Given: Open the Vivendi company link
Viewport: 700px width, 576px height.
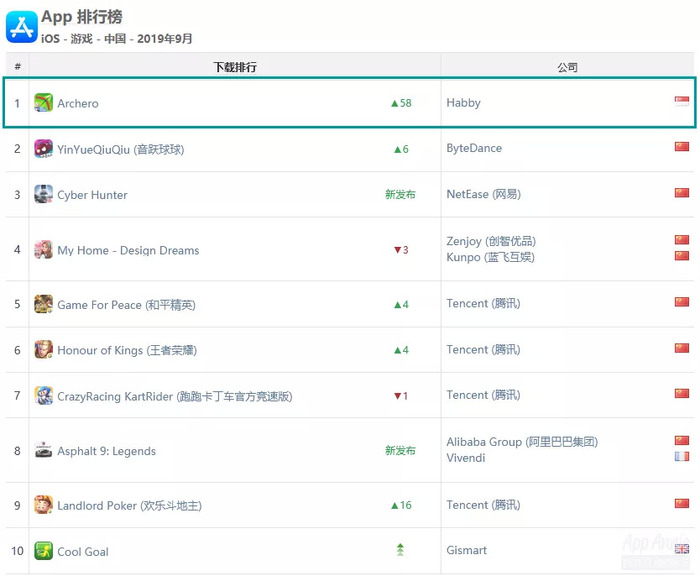Looking at the screenshot, I should [466, 458].
